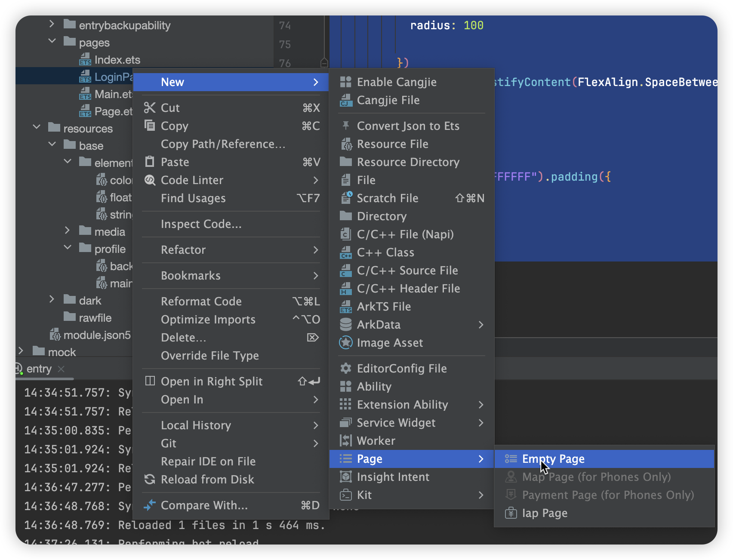Close the entry tab
The width and height of the screenshot is (733, 560).
[x=61, y=369]
